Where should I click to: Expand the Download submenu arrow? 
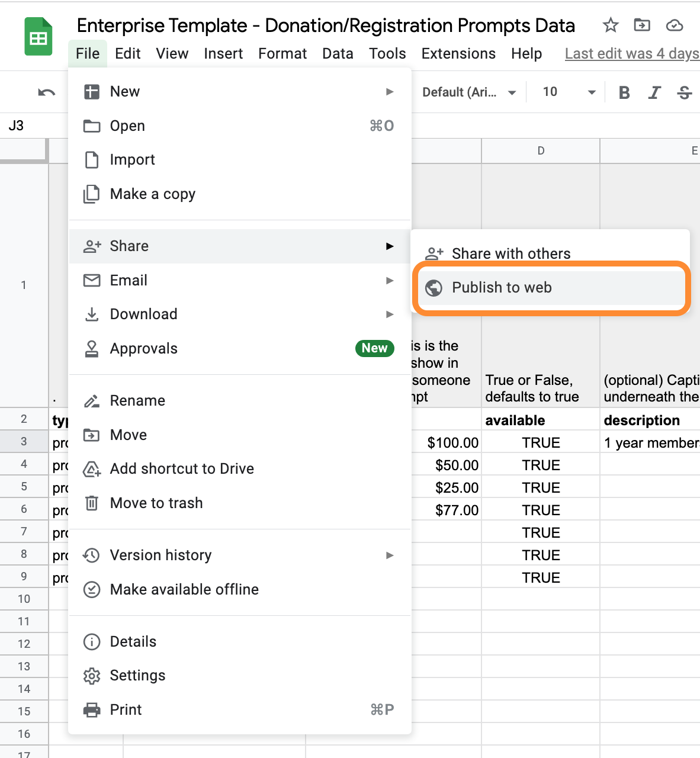[x=390, y=314]
